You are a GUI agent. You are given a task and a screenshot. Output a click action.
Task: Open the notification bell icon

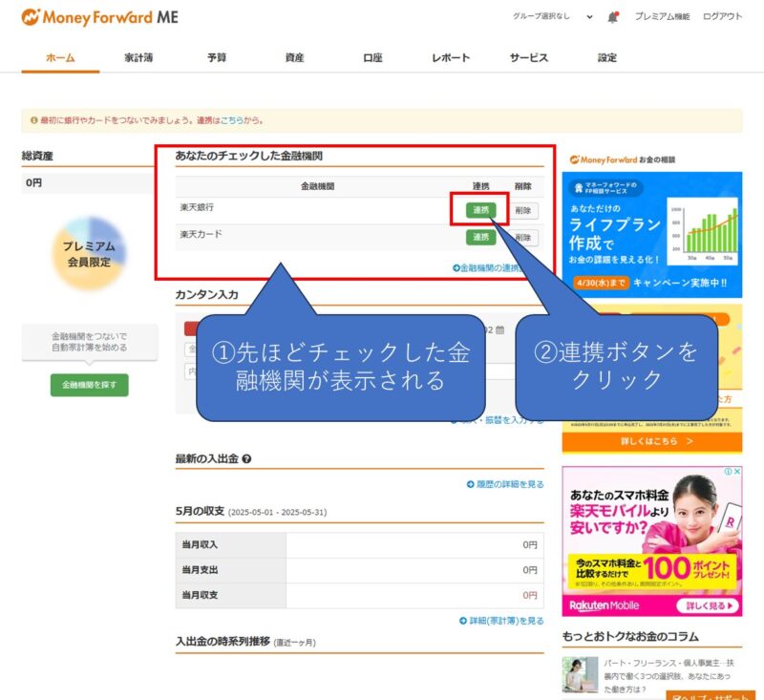(x=613, y=17)
